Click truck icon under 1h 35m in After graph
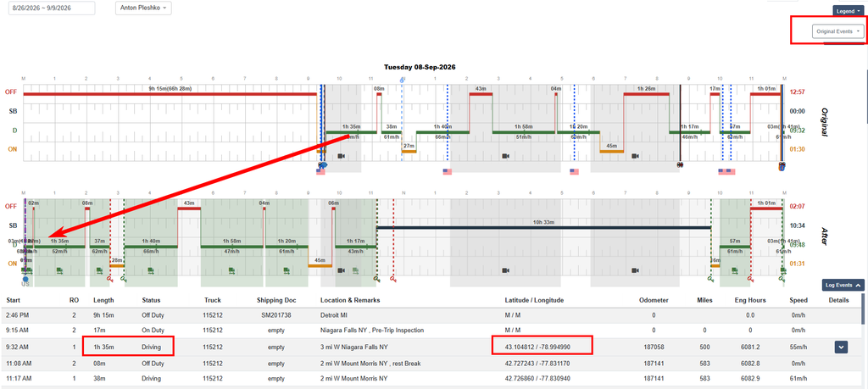 coord(58,270)
